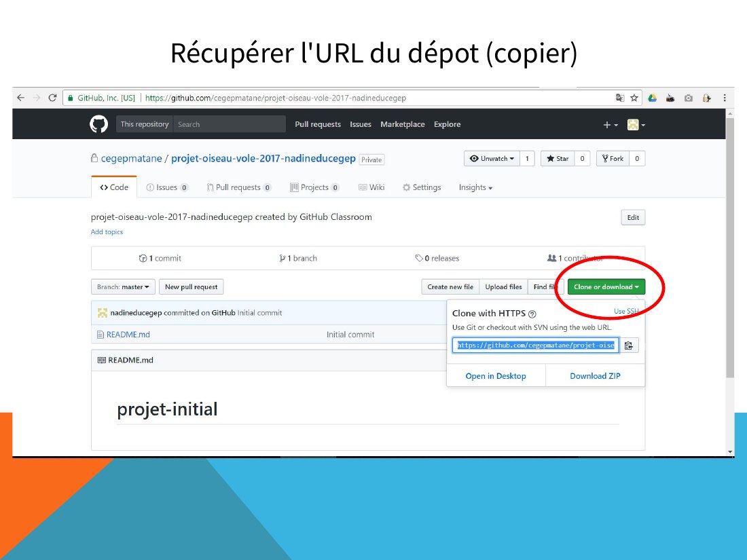The width and height of the screenshot is (747, 560).
Task: Click the help icon beside Clone with HTTPS
Action: (x=532, y=314)
